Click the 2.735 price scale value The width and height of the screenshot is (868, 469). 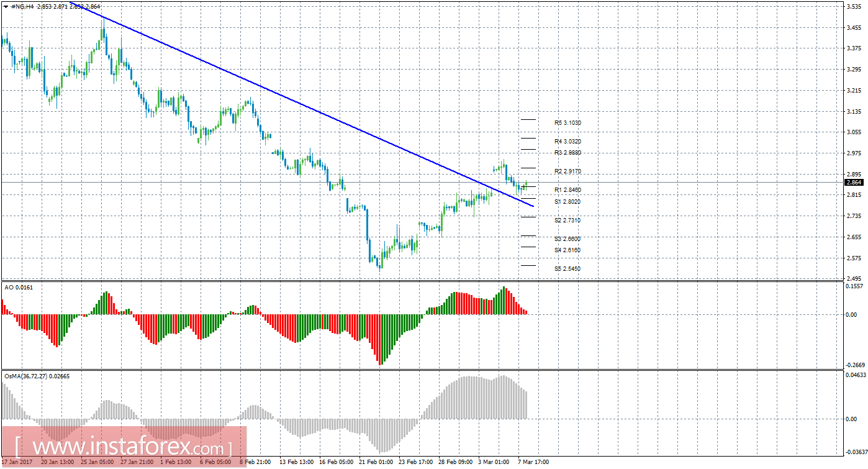pos(854,216)
